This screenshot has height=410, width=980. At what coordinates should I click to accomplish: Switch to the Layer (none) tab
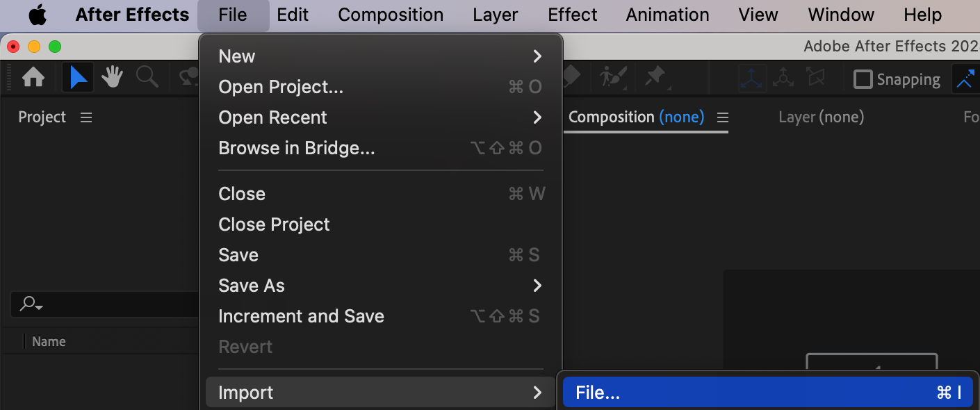click(821, 117)
